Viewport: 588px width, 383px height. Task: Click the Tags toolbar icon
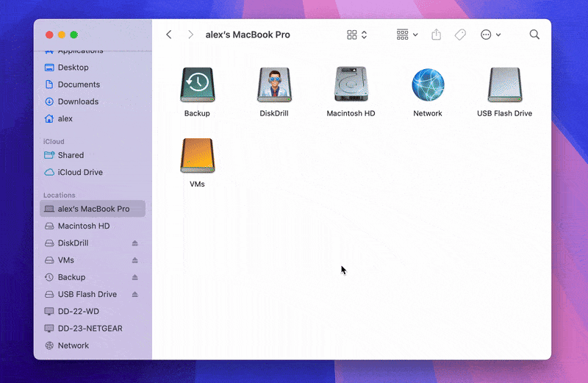460,35
